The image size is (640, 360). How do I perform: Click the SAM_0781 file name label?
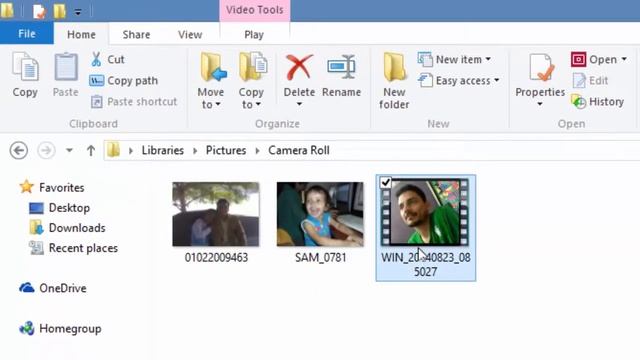(320, 258)
